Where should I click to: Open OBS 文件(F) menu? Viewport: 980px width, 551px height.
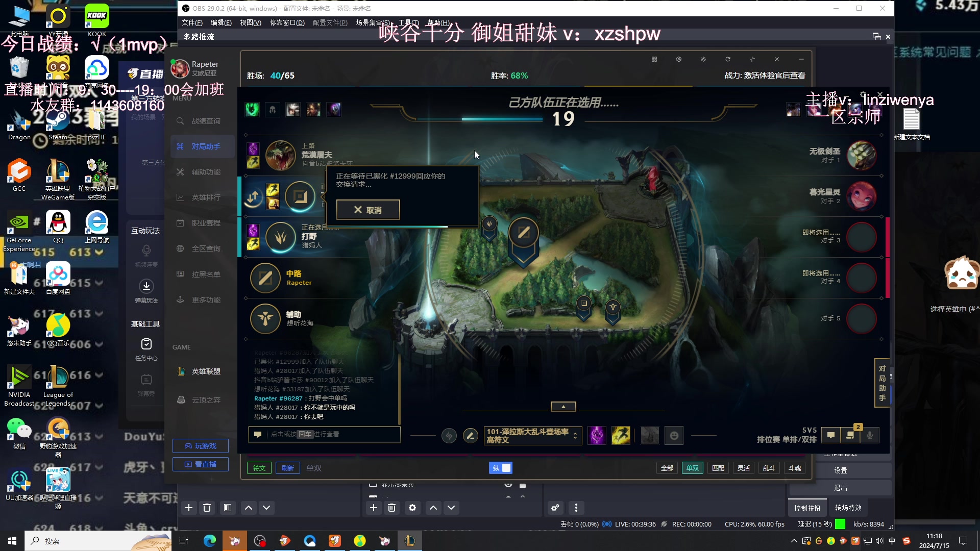[192, 22]
